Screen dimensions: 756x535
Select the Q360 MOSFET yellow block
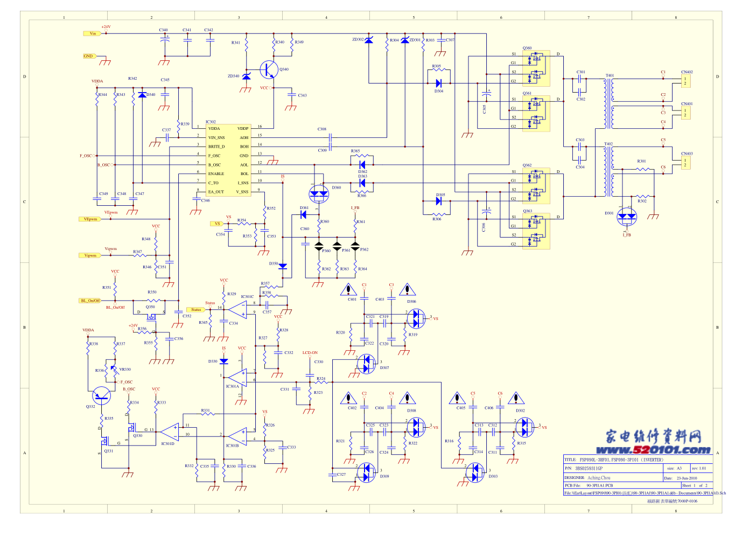click(x=536, y=68)
